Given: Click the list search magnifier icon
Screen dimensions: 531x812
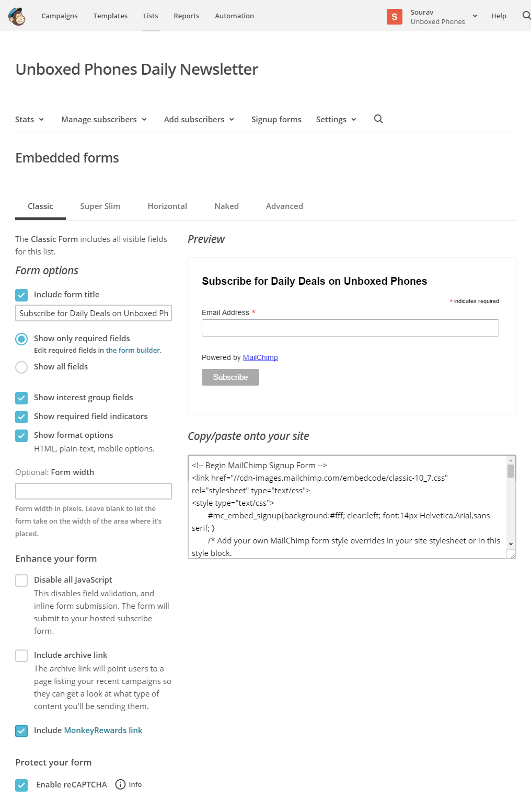Looking at the screenshot, I should coord(378,119).
